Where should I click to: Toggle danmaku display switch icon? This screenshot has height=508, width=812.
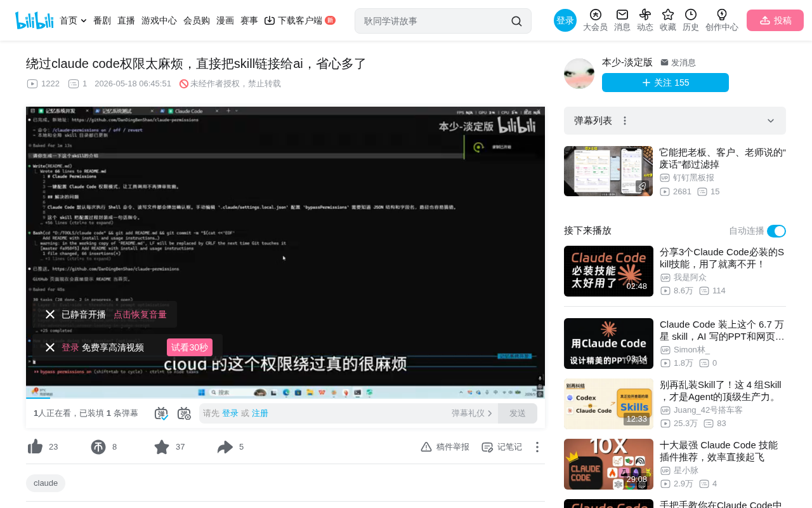161,413
